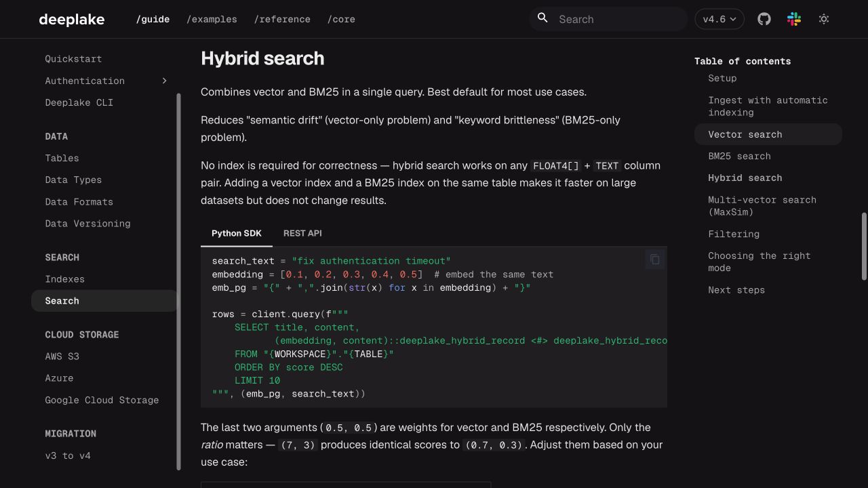This screenshot has width=868, height=488.
Task: Click the Hybrid search heading
Action: tap(262, 58)
